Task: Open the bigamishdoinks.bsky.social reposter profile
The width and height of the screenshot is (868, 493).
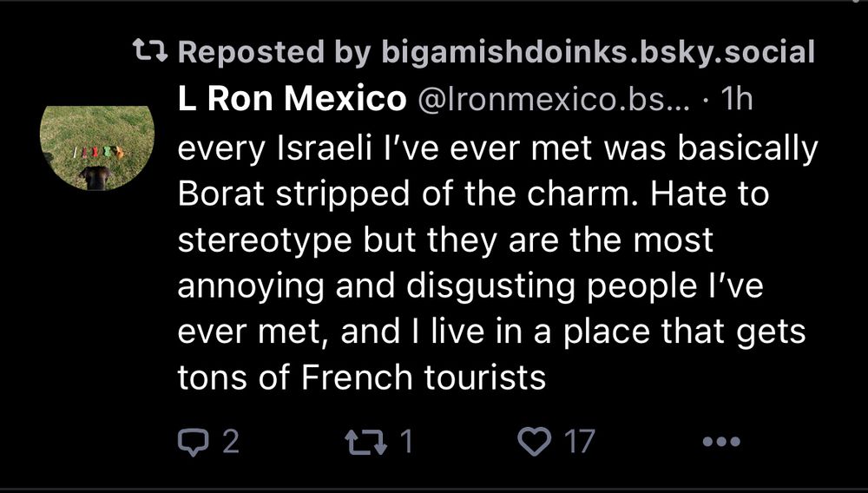Action: click(598, 53)
